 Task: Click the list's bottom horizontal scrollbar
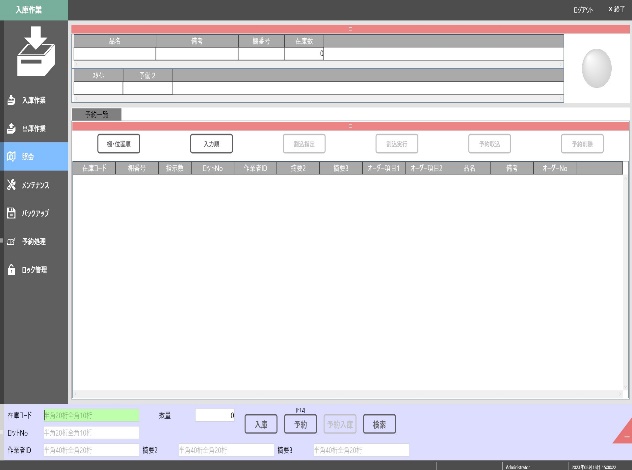pos(348,393)
